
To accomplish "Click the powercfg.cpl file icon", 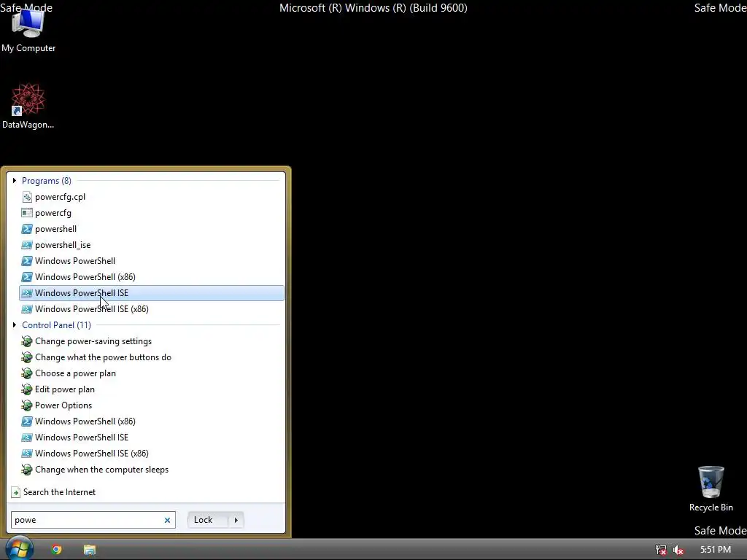I will click(27, 197).
